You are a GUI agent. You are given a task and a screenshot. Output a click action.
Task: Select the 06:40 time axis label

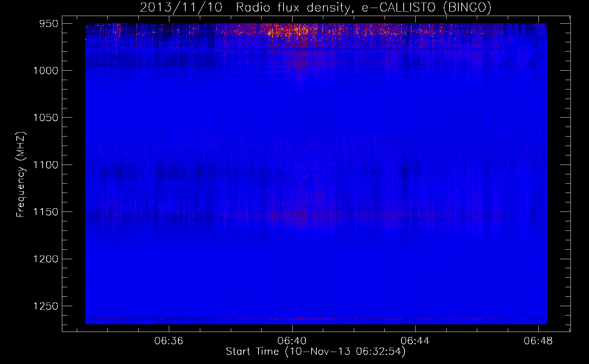(292, 341)
